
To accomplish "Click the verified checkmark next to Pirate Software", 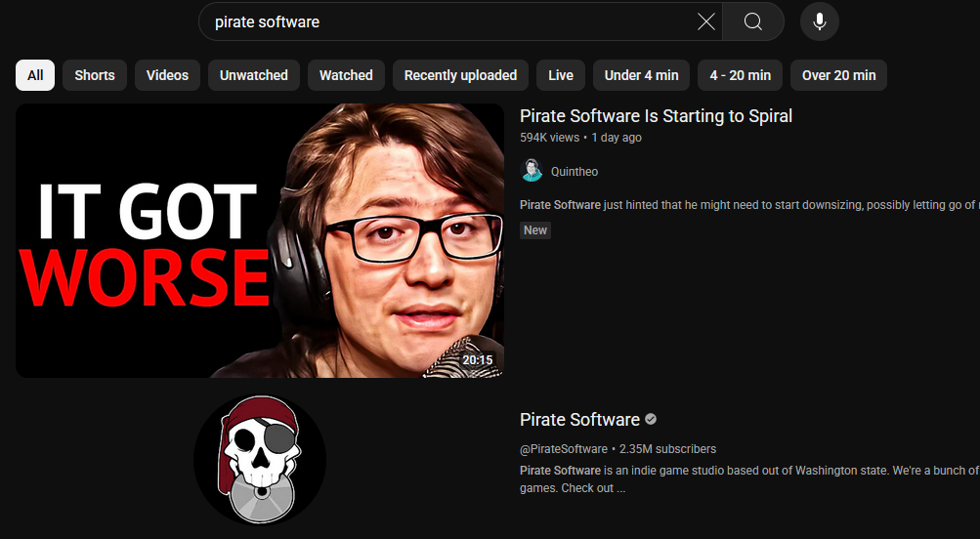I will tap(651, 419).
